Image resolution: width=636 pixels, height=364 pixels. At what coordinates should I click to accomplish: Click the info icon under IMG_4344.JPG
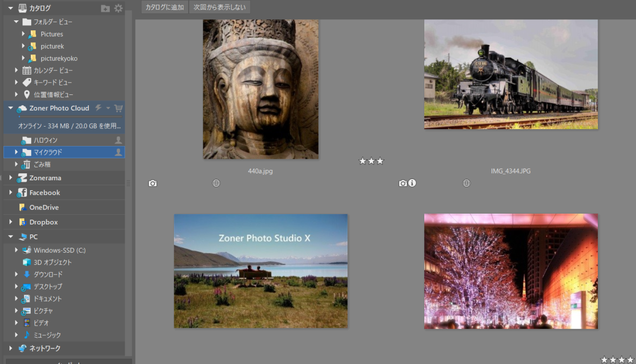pyautogui.click(x=412, y=183)
